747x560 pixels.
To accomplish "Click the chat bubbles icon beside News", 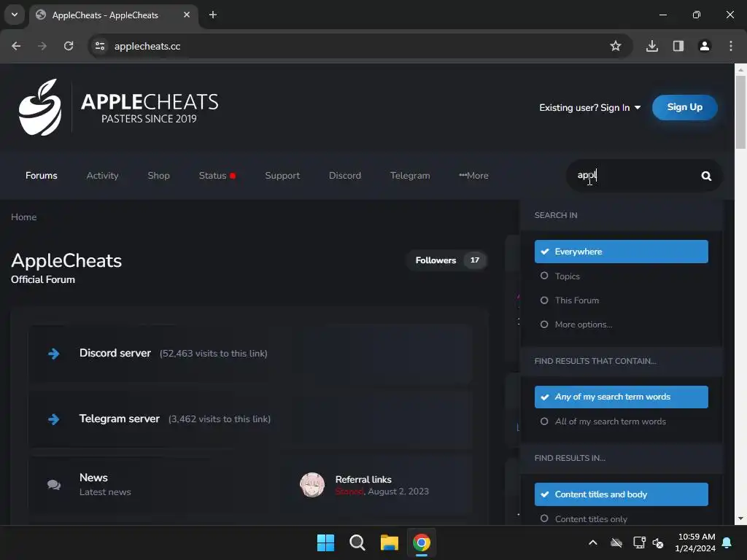I will point(54,485).
